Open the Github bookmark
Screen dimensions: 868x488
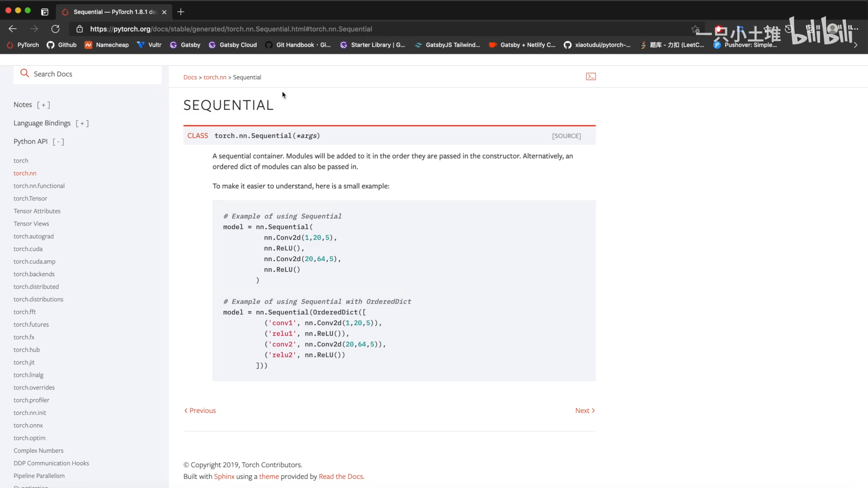tap(62, 45)
